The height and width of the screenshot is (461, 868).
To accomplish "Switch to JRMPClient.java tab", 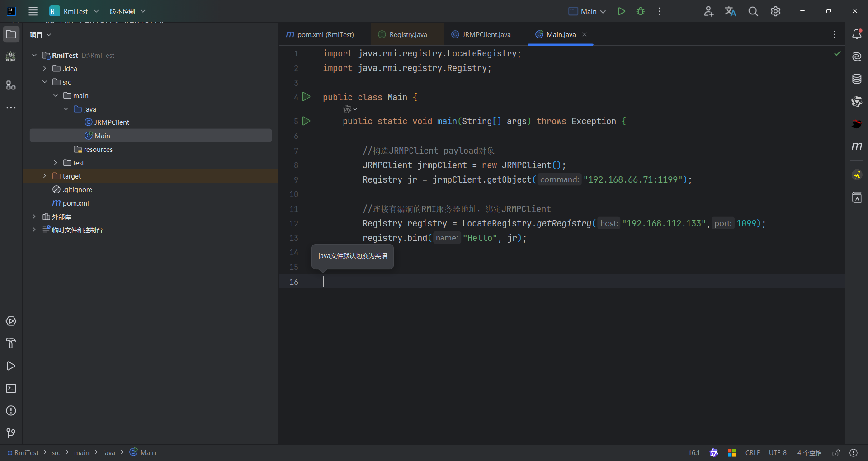I will tap(481, 35).
